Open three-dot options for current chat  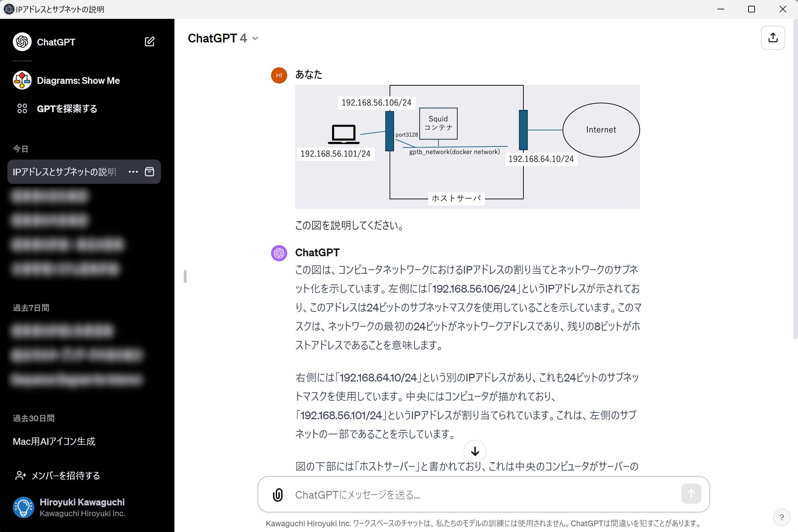pyautogui.click(x=133, y=172)
